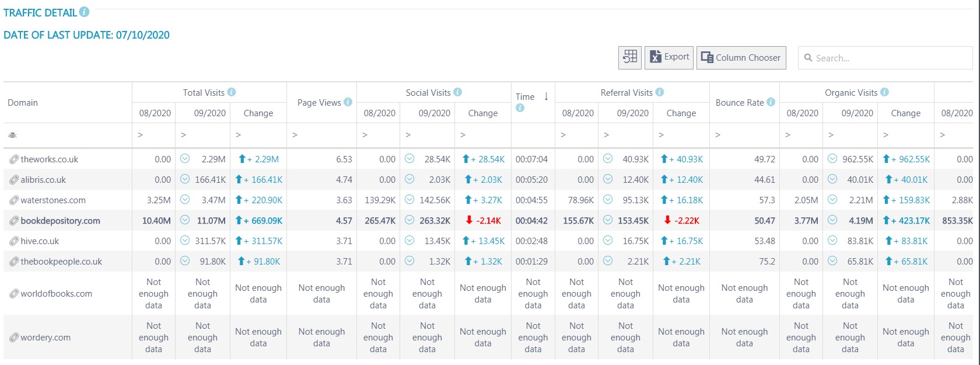Expand the chevron beside 28.54K social visits
980x365 pixels.
tap(409, 158)
